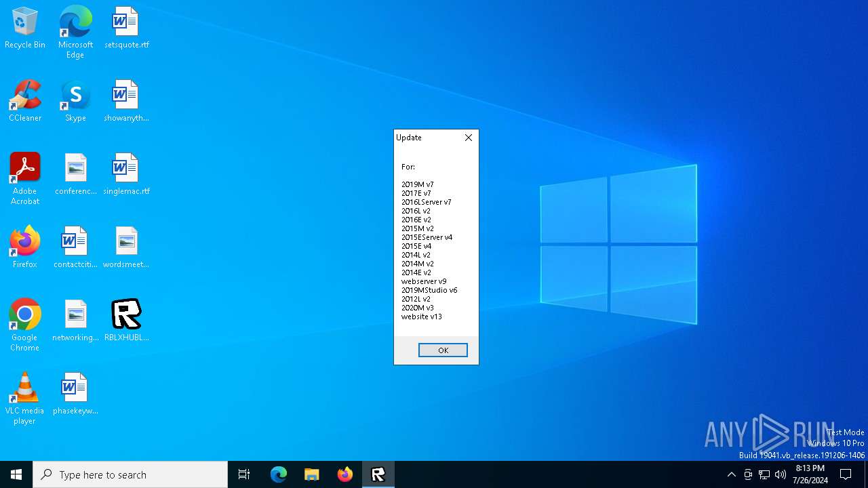Click the "2016L v2" line
The width and height of the screenshot is (868, 488).
point(416,211)
